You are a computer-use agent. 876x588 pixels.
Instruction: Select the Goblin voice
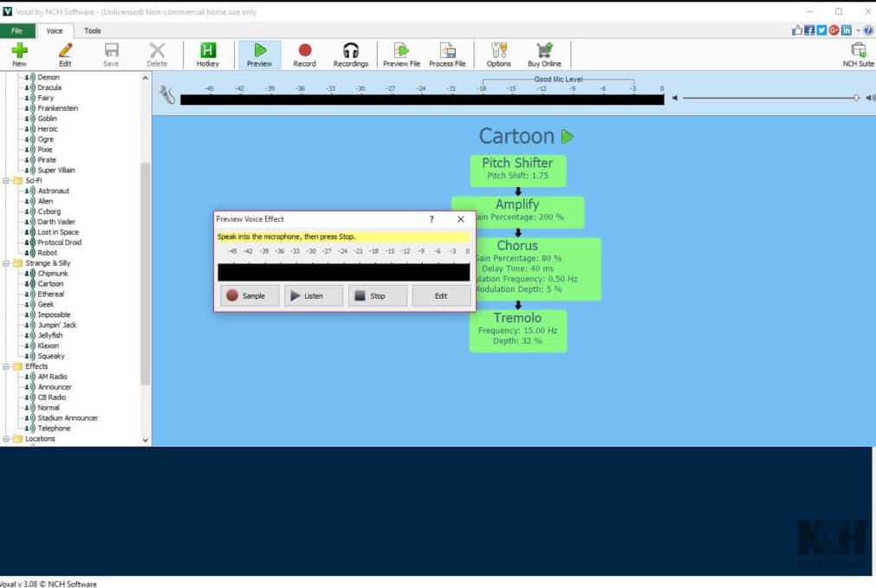tap(48, 119)
